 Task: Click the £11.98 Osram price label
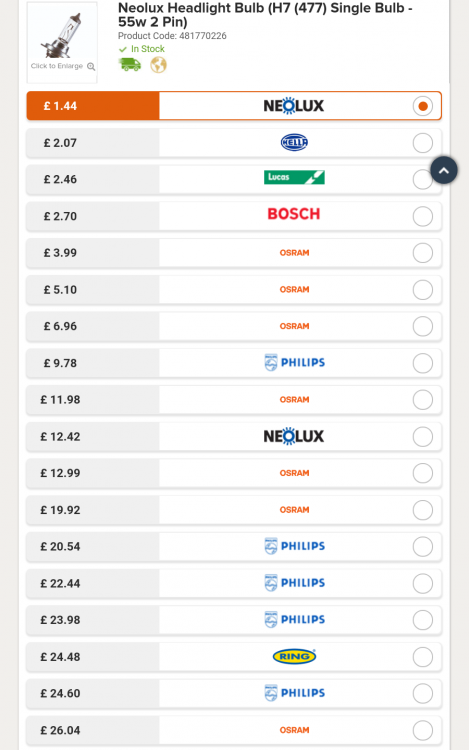60,400
